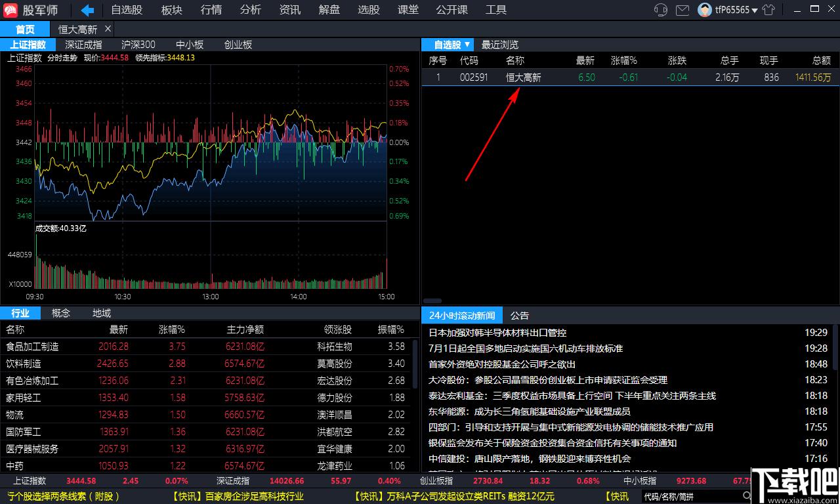Switch to the 创业板 index tab
The height and width of the screenshot is (504, 840).
click(238, 45)
